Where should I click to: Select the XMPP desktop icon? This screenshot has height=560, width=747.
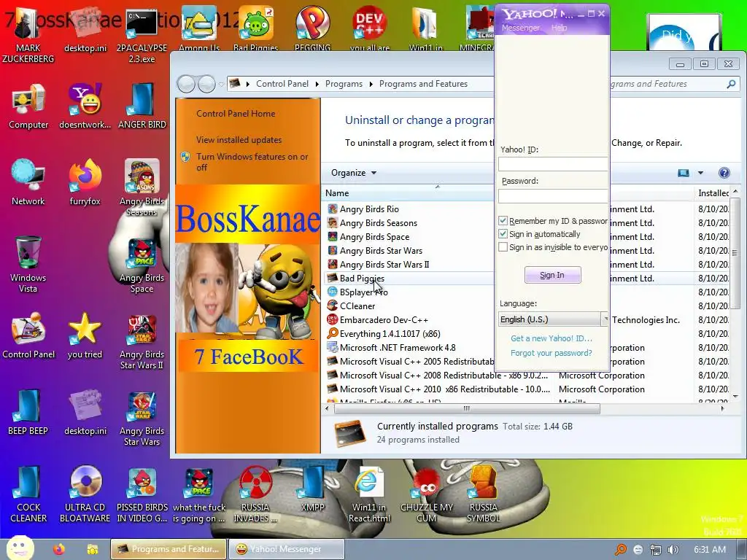point(312,489)
